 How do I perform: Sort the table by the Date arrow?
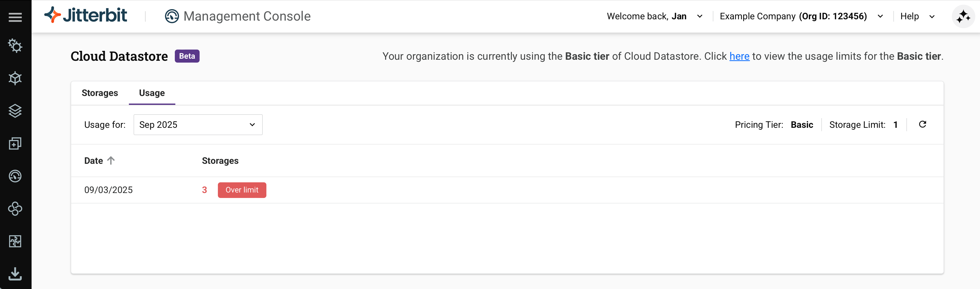point(111,160)
